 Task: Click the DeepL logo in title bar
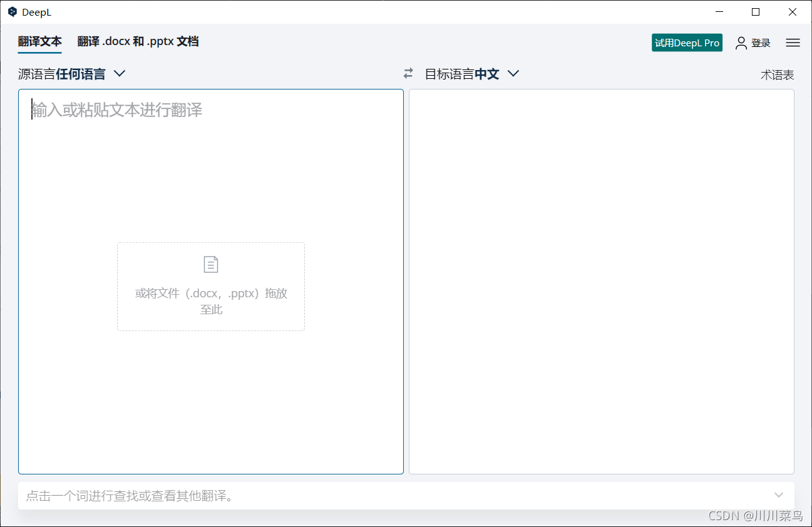coord(13,12)
